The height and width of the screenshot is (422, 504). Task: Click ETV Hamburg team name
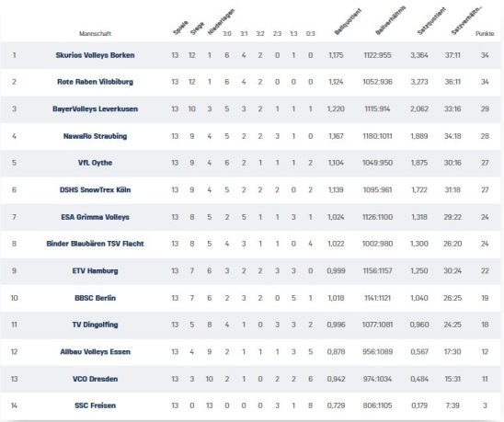(x=95, y=271)
